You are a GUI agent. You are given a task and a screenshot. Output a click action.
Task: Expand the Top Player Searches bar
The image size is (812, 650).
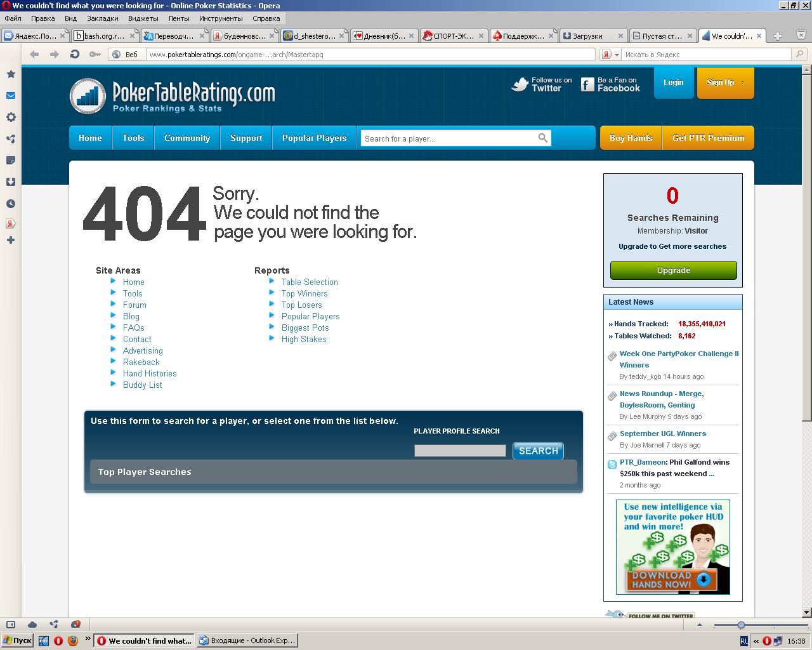333,472
